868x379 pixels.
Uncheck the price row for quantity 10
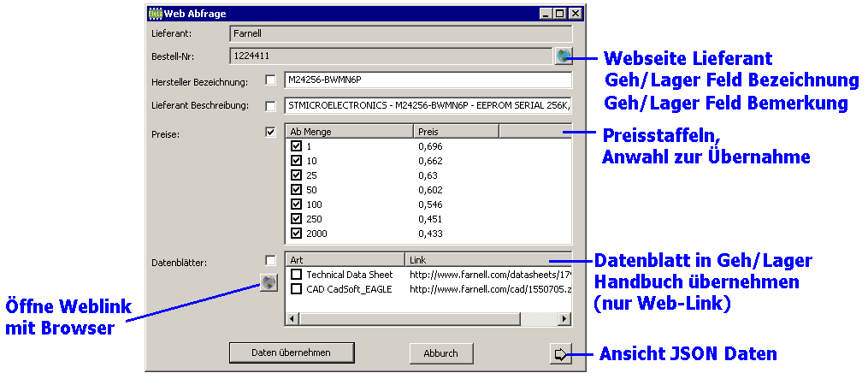[x=296, y=161]
